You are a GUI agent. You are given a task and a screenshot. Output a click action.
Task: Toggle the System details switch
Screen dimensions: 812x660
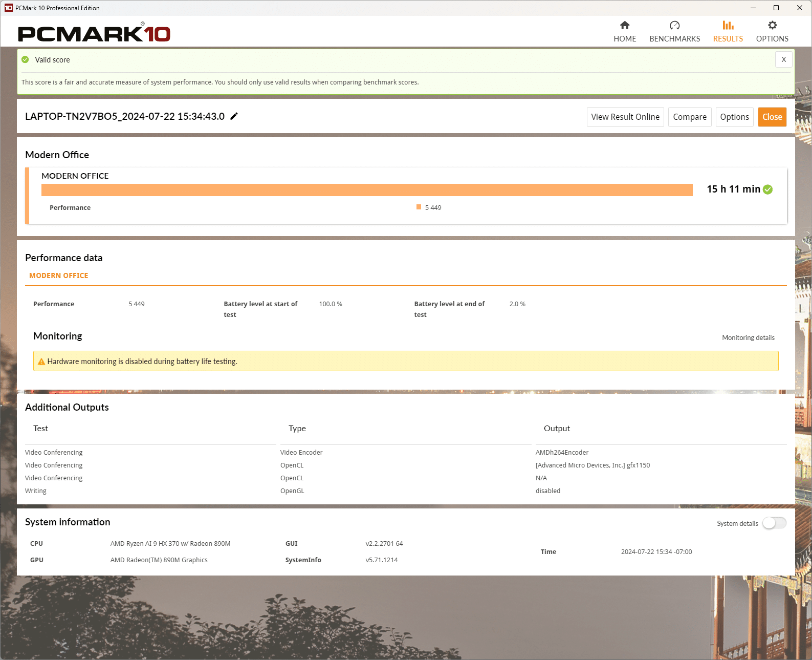(x=774, y=523)
